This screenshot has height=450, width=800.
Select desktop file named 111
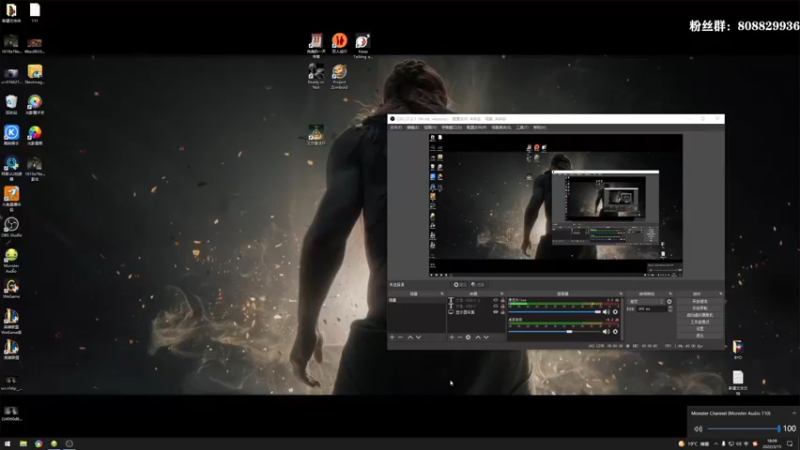(35, 13)
